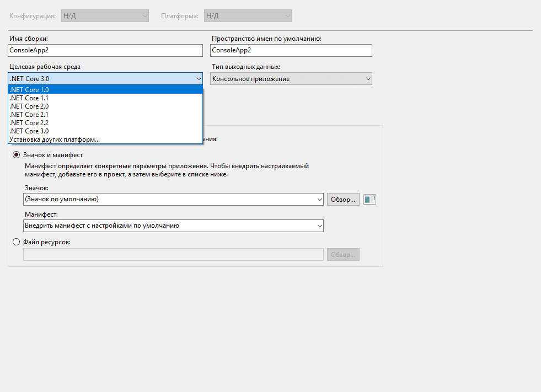
Task: Click the 'Обзор...' button next to icon field
Action: pos(343,200)
